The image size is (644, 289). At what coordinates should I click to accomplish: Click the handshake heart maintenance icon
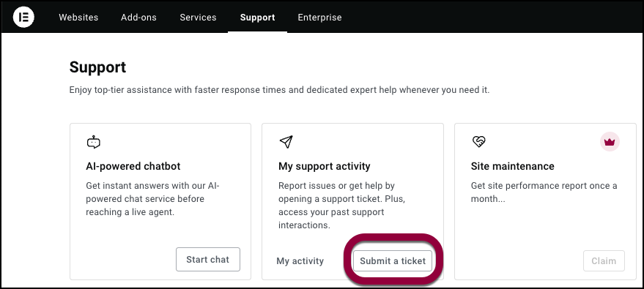478,142
